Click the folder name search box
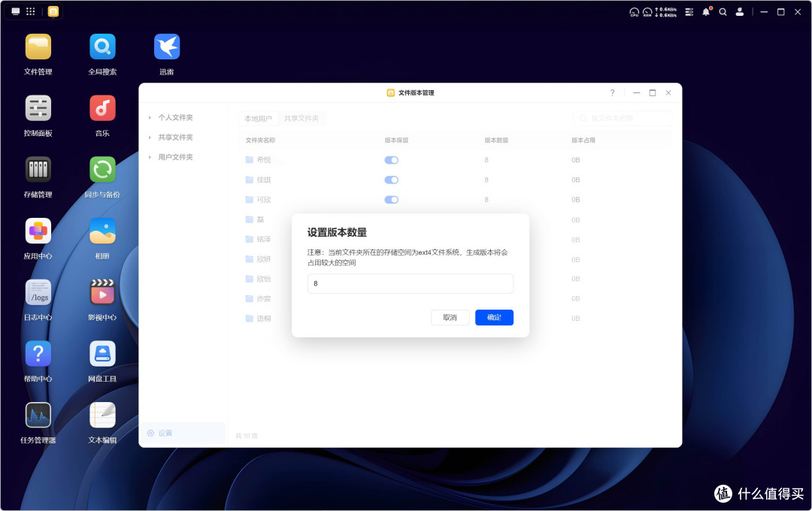This screenshot has height=511, width=812. [623, 119]
